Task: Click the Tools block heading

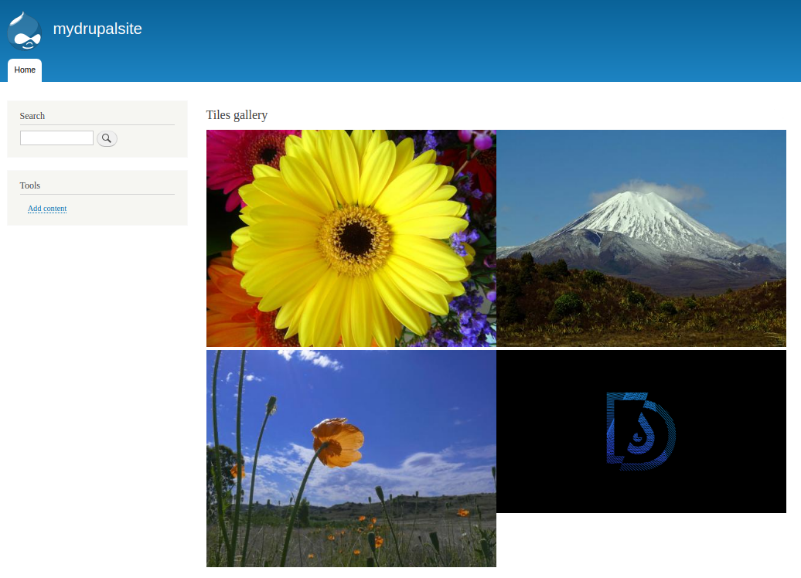Action: tap(29, 185)
